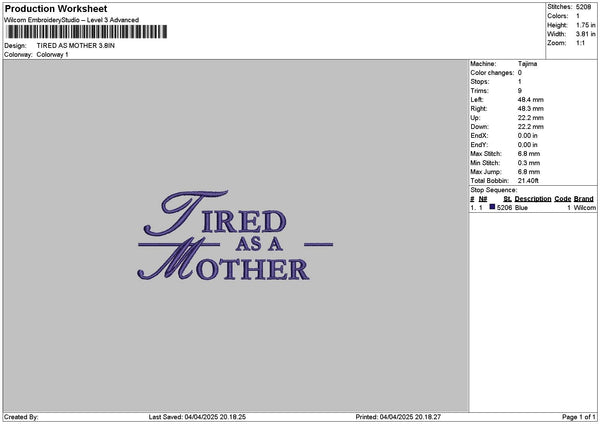This screenshot has width=600, height=424.
Task: Click the Height value 1.75 in
Action: 585,25
